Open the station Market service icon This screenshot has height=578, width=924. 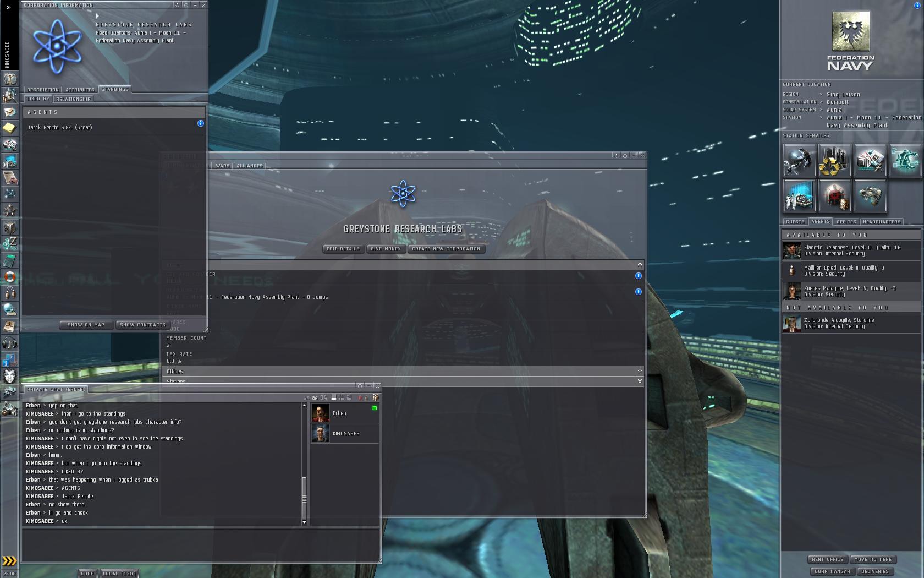[870, 160]
